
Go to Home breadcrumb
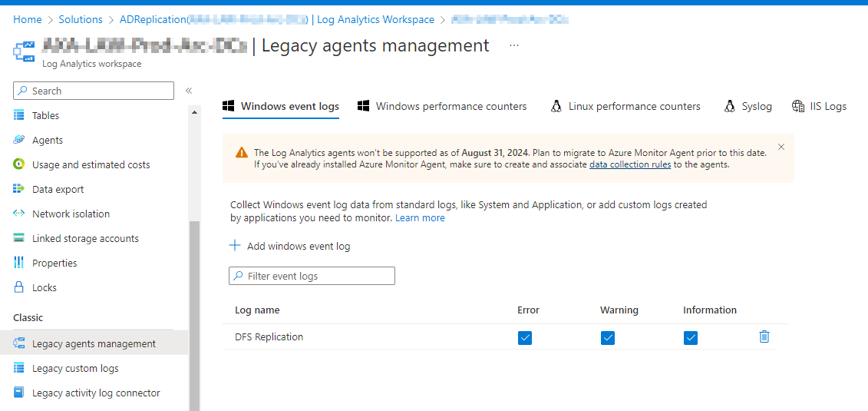28,19
